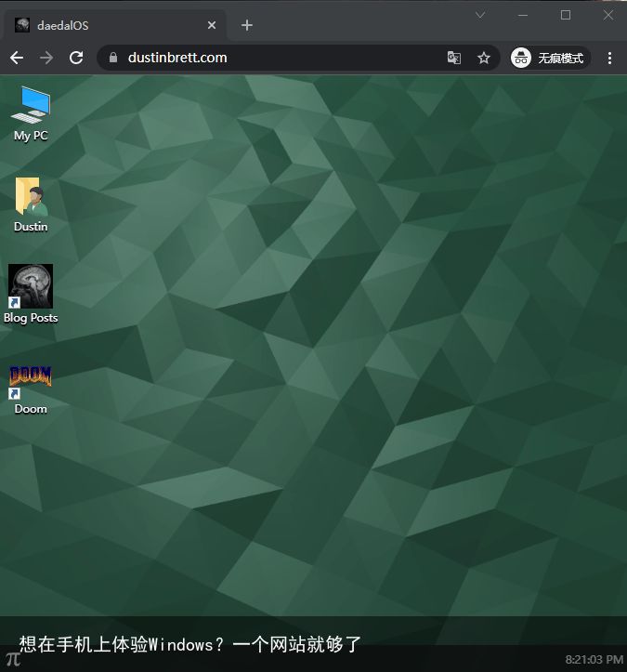Select the daedalOS browser tab

[x=115, y=25]
